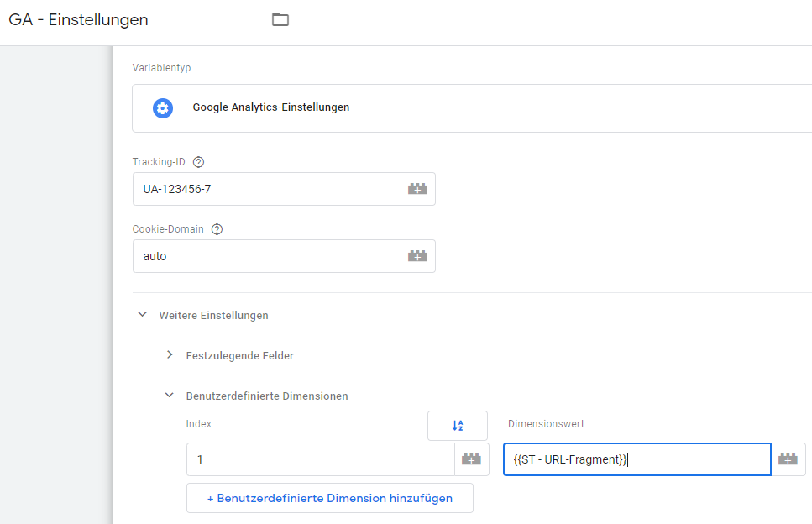Click the Dimensionswert column label
Viewport: 812px width, 524px height.
[546, 424]
